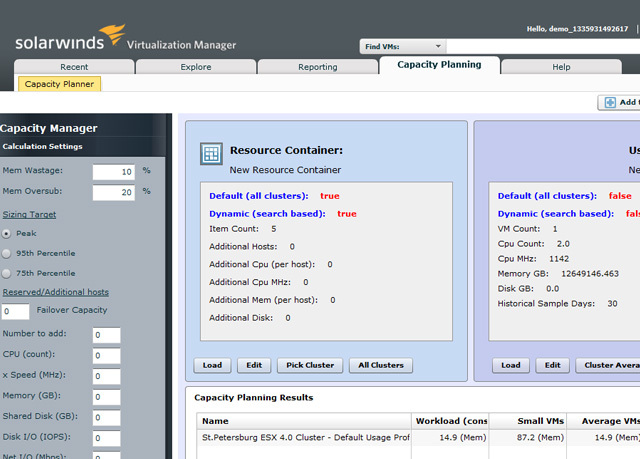Click Dynamic (search based) true label
This screenshot has width=640, height=459.
(x=283, y=214)
